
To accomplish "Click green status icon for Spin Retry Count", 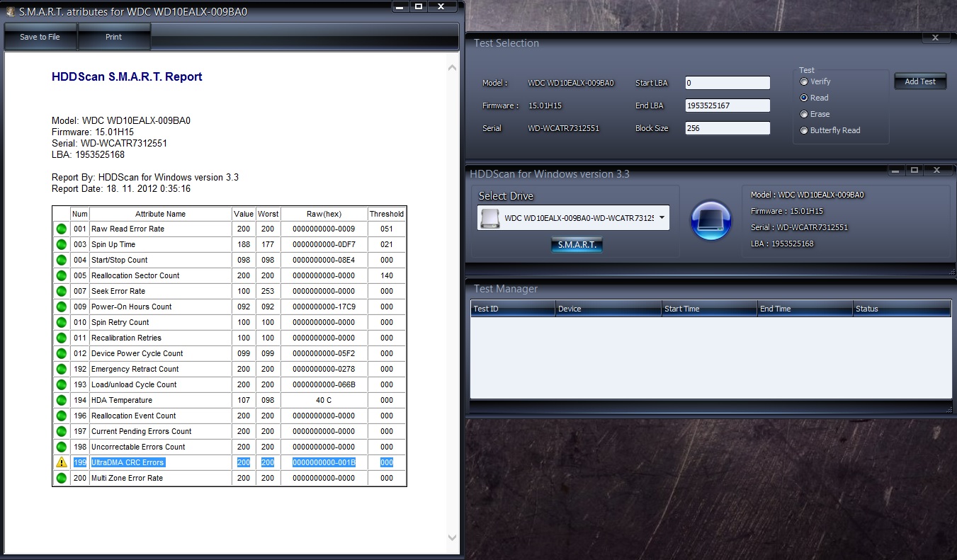I will point(62,322).
